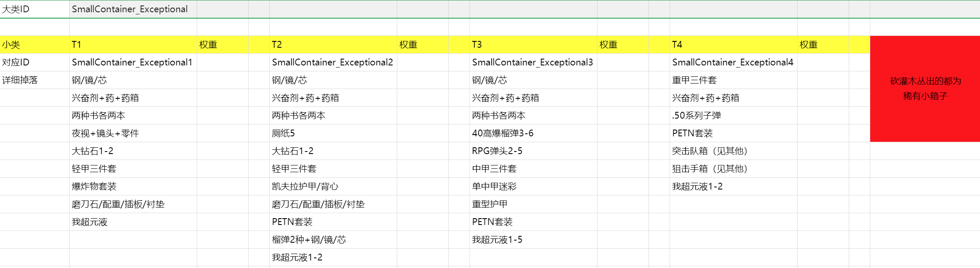The height and width of the screenshot is (268, 980).
Task: Select 单中甲迷彩 cell
Action: point(533,187)
